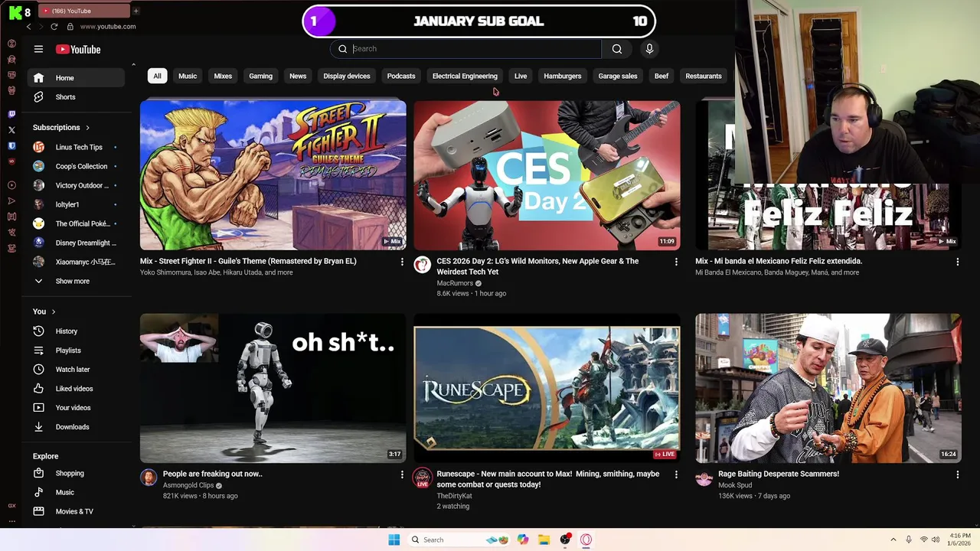Open Linus Tech Tips subscription
Screen dimensions: 980x551
(76, 147)
